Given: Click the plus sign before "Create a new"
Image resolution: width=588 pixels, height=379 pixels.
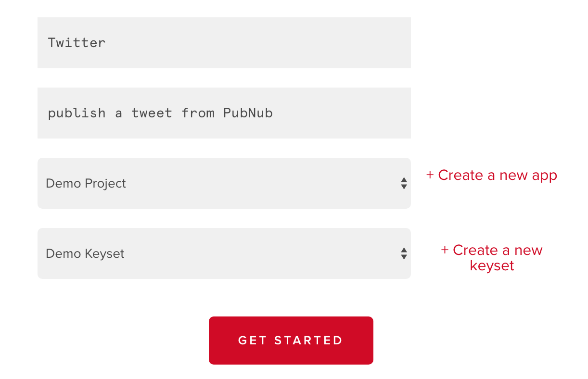Looking at the screenshot, I should [445, 250].
